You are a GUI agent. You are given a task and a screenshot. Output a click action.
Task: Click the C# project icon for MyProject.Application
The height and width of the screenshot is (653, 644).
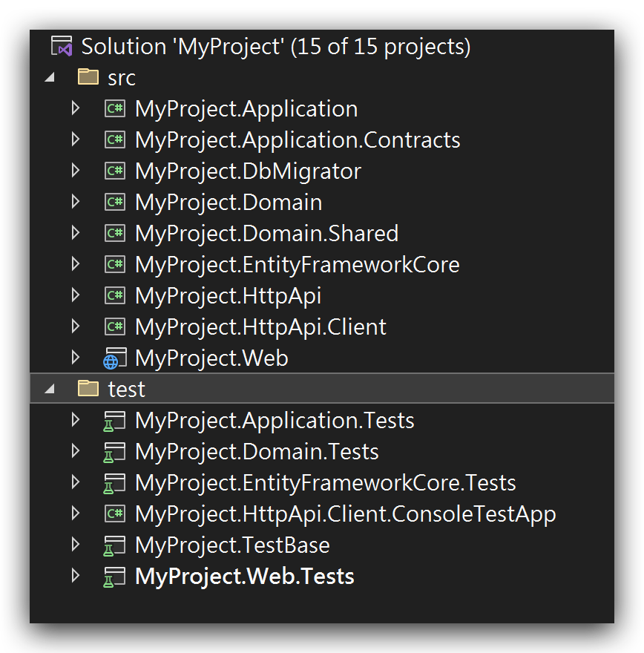point(114,108)
